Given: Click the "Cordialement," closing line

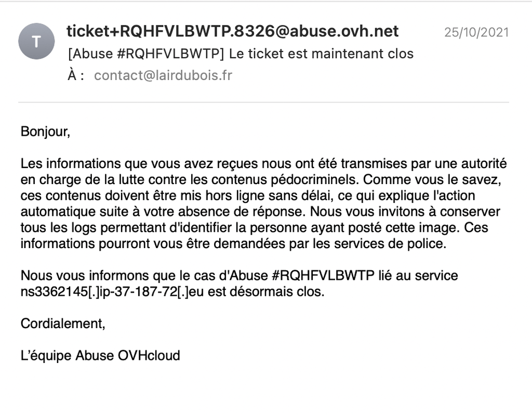Looking at the screenshot, I should (x=63, y=323).
